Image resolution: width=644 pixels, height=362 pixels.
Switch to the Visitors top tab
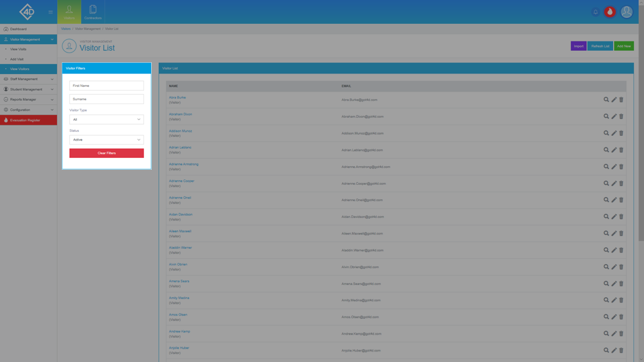[x=69, y=12]
